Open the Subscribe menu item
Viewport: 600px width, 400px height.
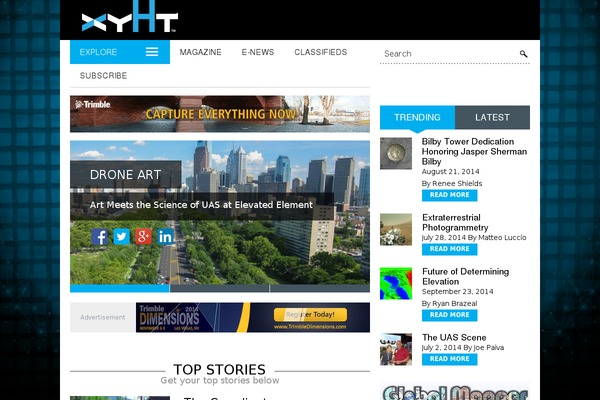click(x=103, y=76)
